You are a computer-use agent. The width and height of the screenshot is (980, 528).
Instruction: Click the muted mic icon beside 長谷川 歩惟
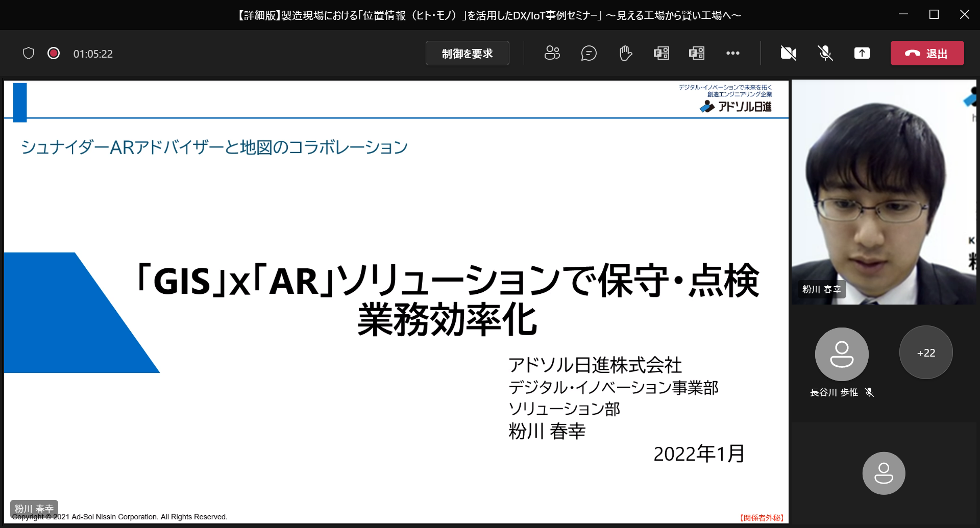[870, 392]
